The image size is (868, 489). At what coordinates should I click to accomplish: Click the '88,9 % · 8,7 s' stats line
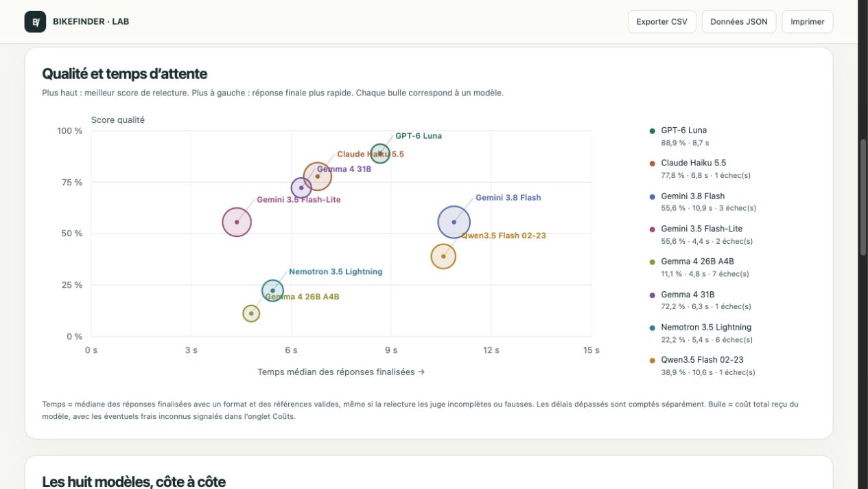pyautogui.click(x=685, y=143)
